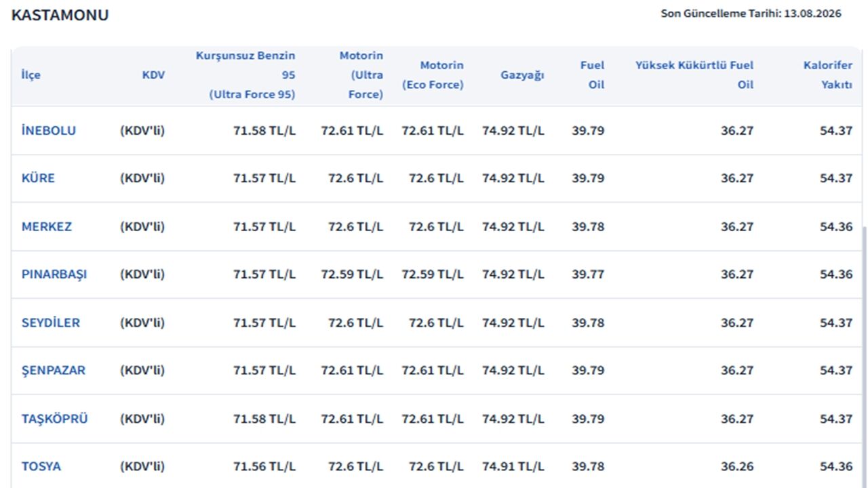Open the İNEBOLU district link

49,130
